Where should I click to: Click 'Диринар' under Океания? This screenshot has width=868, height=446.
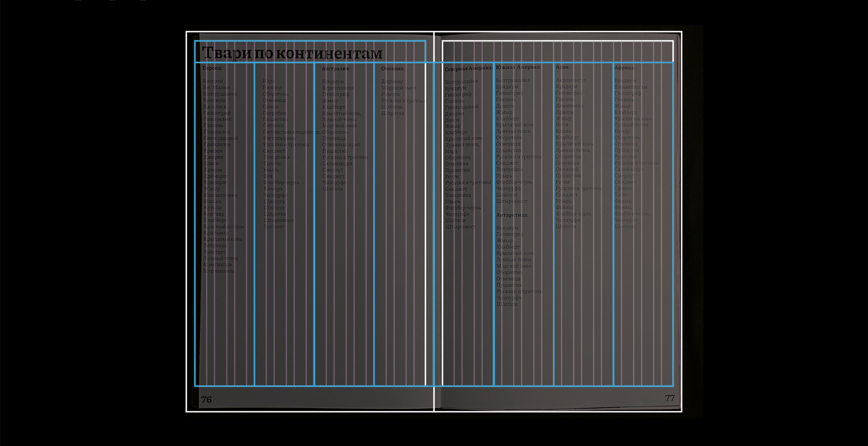click(392, 81)
